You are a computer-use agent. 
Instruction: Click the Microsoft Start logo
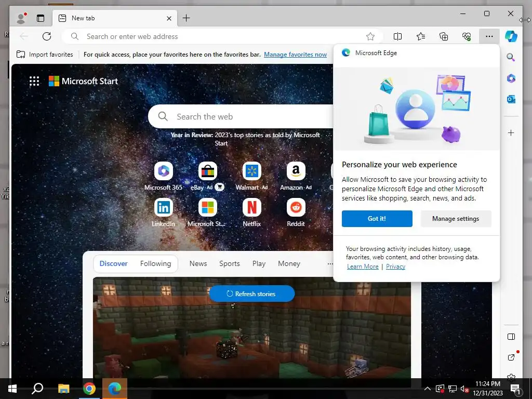point(84,81)
